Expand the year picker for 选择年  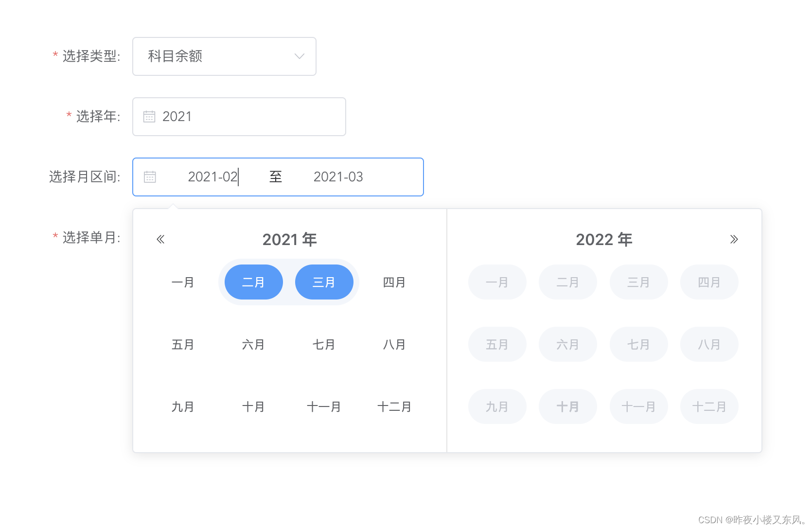[x=238, y=116]
